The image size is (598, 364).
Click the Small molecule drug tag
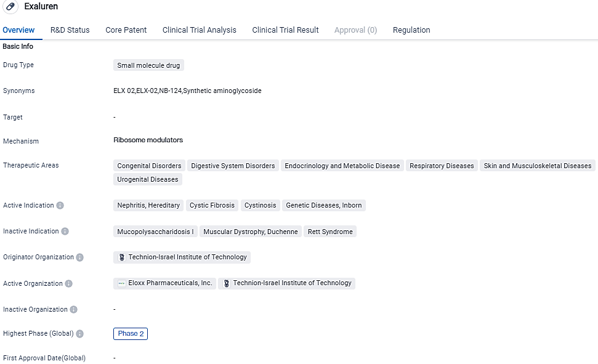click(x=148, y=65)
